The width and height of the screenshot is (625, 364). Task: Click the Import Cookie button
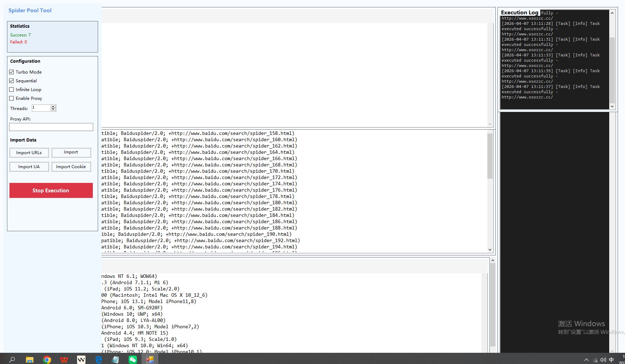coord(71,166)
